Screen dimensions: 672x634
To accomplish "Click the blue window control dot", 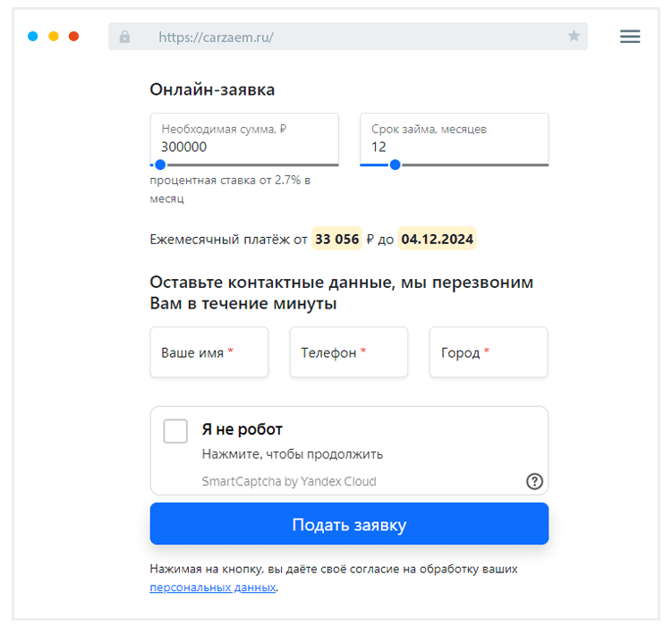I will click(x=33, y=37).
